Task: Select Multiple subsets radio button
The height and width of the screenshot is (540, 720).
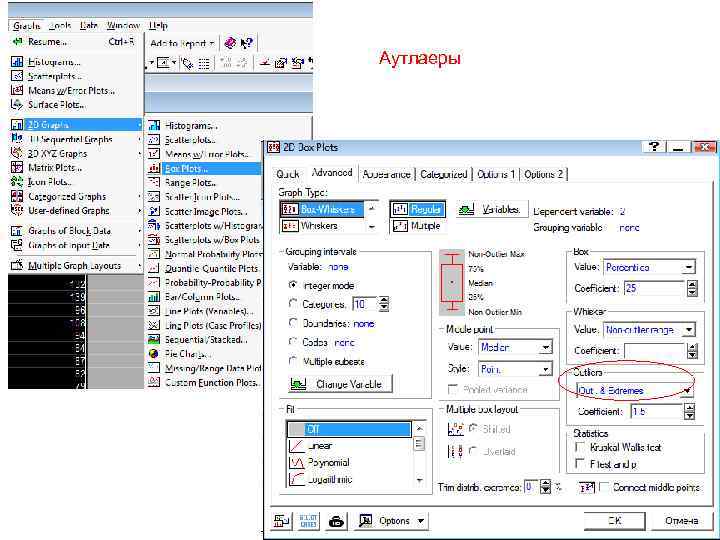Action: (293, 361)
